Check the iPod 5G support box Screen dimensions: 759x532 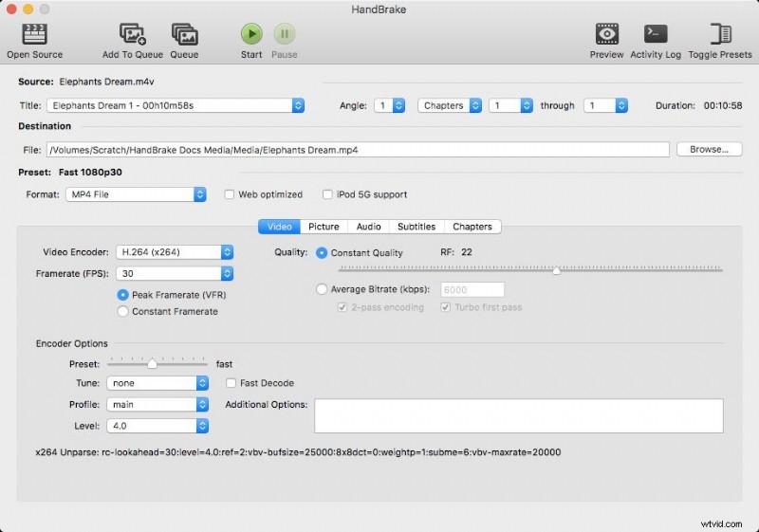tap(327, 194)
